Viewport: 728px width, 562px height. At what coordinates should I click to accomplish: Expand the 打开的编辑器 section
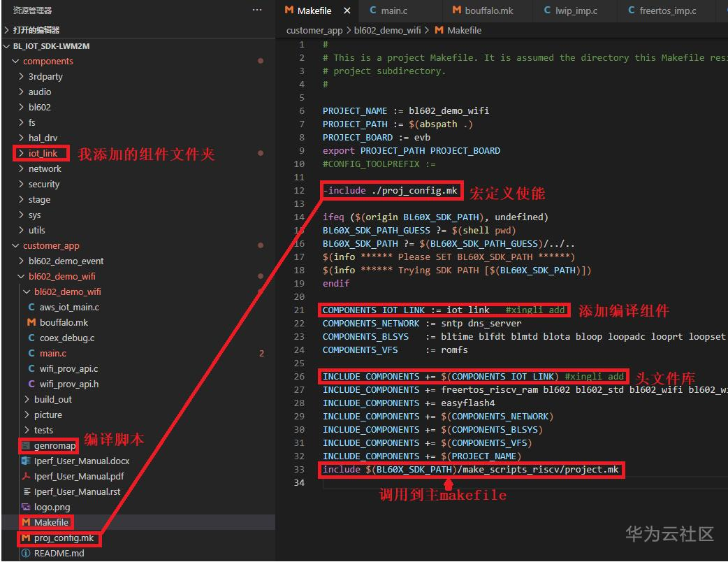pyautogui.click(x=36, y=30)
